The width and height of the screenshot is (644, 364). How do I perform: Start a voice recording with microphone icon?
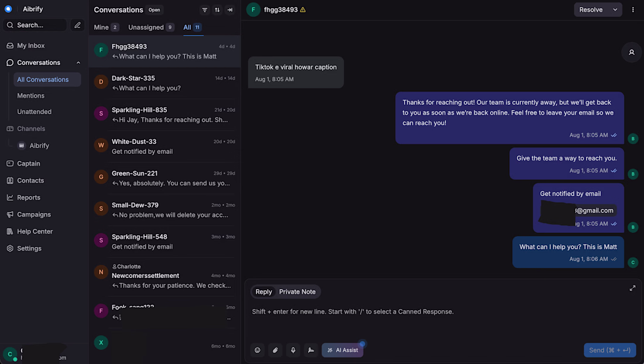coord(293,350)
